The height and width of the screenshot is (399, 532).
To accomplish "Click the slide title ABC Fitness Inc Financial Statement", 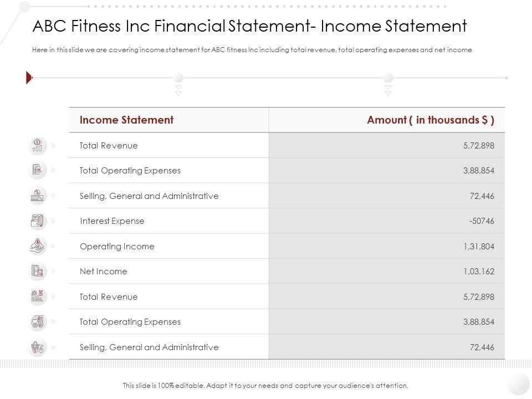I will (x=249, y=26).
